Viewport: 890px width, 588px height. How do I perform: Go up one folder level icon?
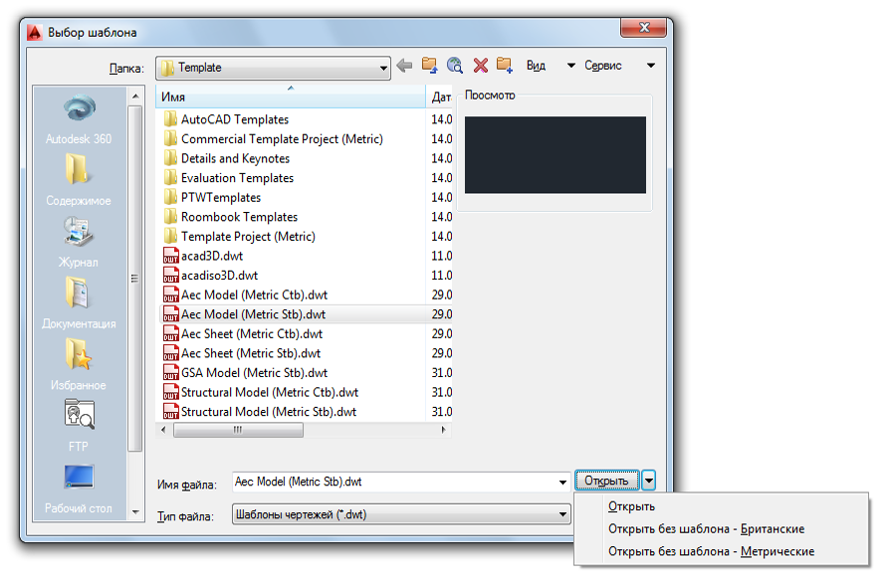pyautogui.click(x=430, y=66)
